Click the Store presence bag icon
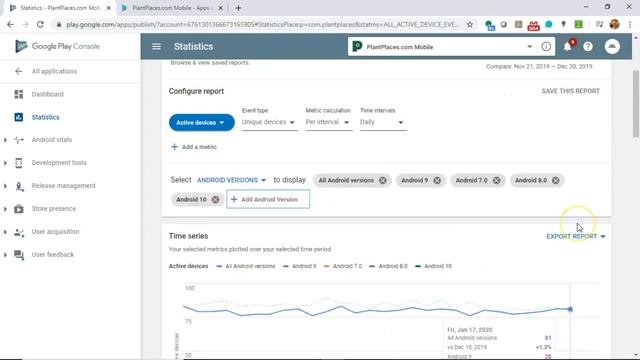Viewport: 640px width, 360px height. click(x=19, y=209)
